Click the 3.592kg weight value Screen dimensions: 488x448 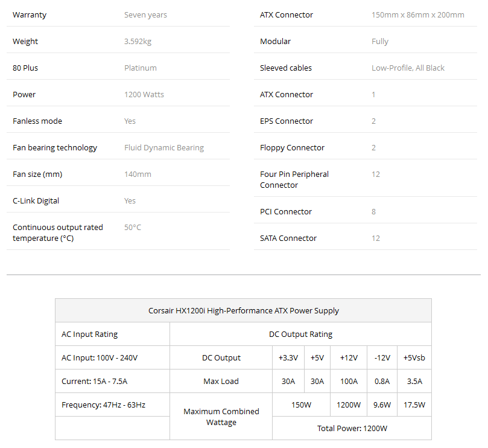tap(140, 41)
